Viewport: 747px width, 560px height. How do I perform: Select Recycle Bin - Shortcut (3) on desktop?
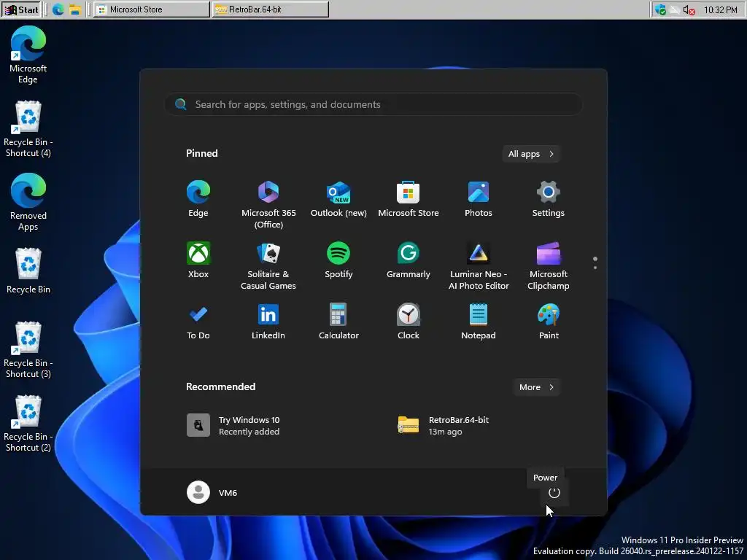click(28, 349)
